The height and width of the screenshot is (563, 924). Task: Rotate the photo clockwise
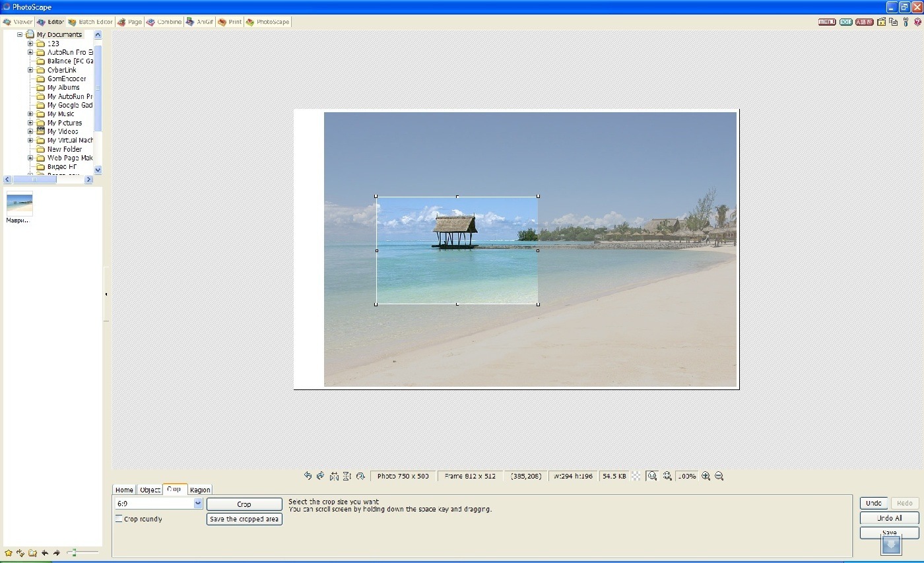(321, 476)
